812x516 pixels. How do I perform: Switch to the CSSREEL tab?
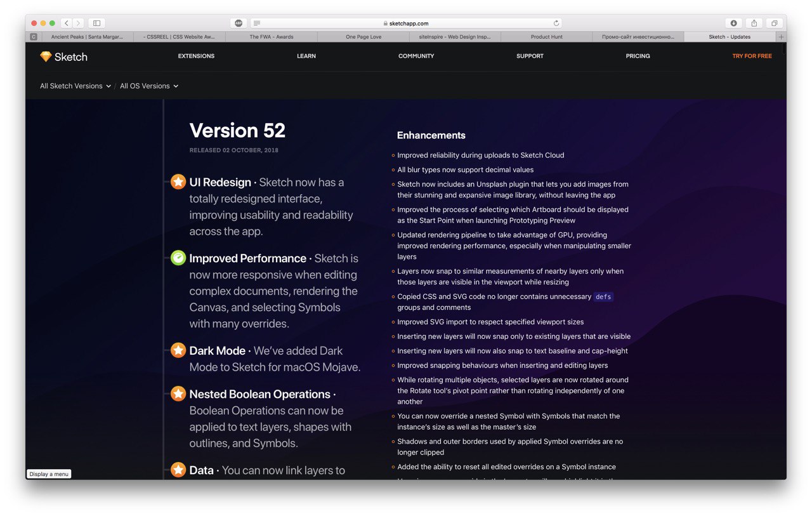point(180,37)
